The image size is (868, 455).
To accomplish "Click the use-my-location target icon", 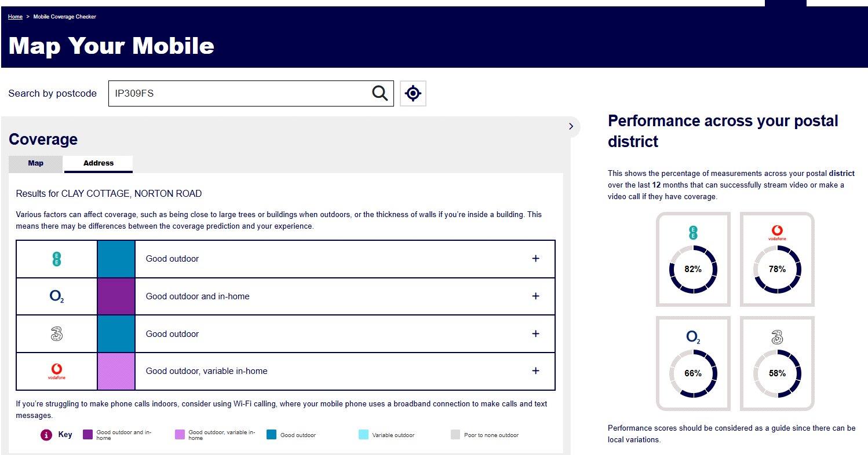I will tap(413, 93).
